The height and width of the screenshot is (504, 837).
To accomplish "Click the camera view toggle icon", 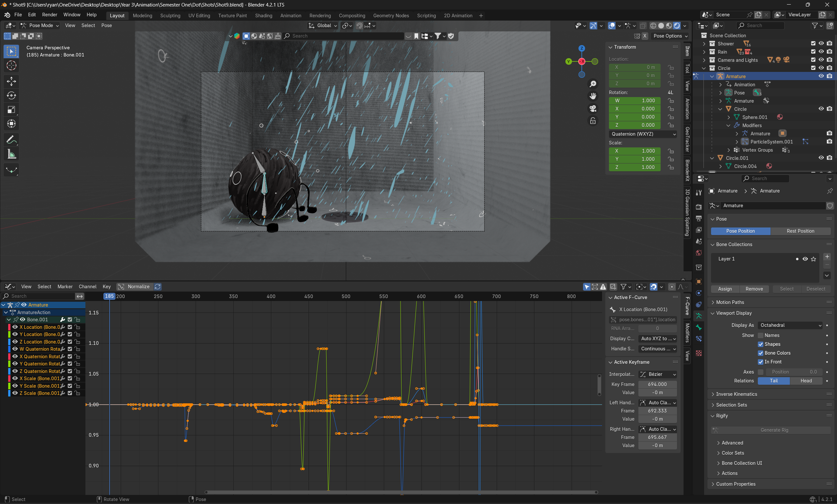I will pyautogui.click(x=593, y=109).
